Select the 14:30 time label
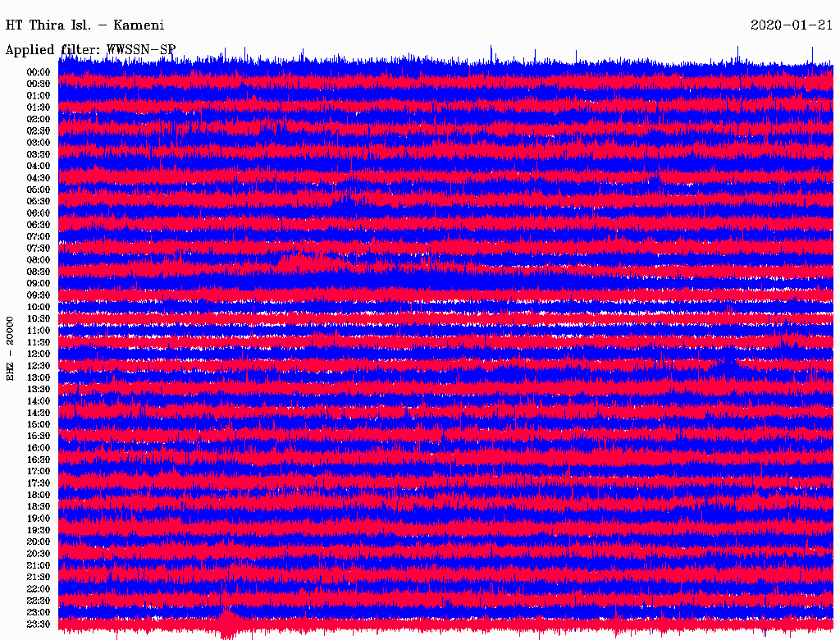This screenshot has height=640, width=840. point(39,413)
